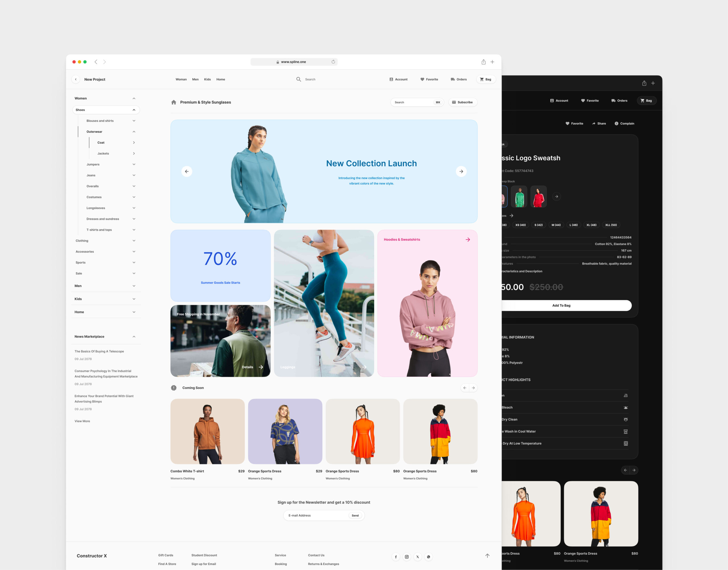Reload the www.spline.one page
Viewport: 728px width, 570px height.
pyautogui.click(x=333, y=62)
